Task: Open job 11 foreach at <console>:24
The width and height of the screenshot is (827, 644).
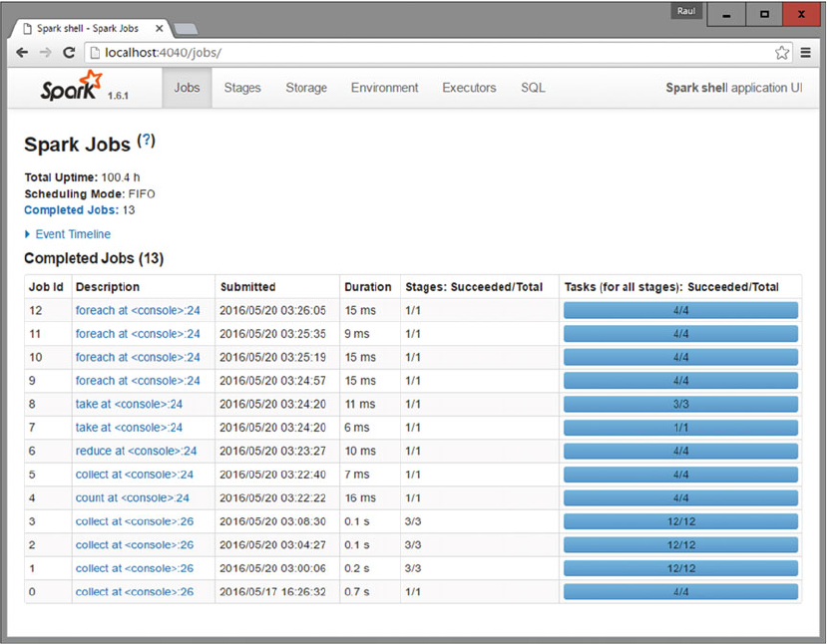Action: point(138,334)
